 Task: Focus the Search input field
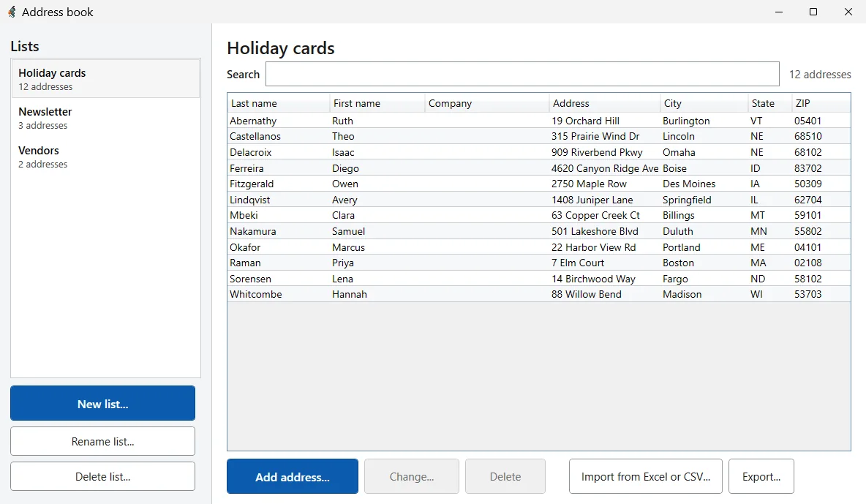(522, 74)
